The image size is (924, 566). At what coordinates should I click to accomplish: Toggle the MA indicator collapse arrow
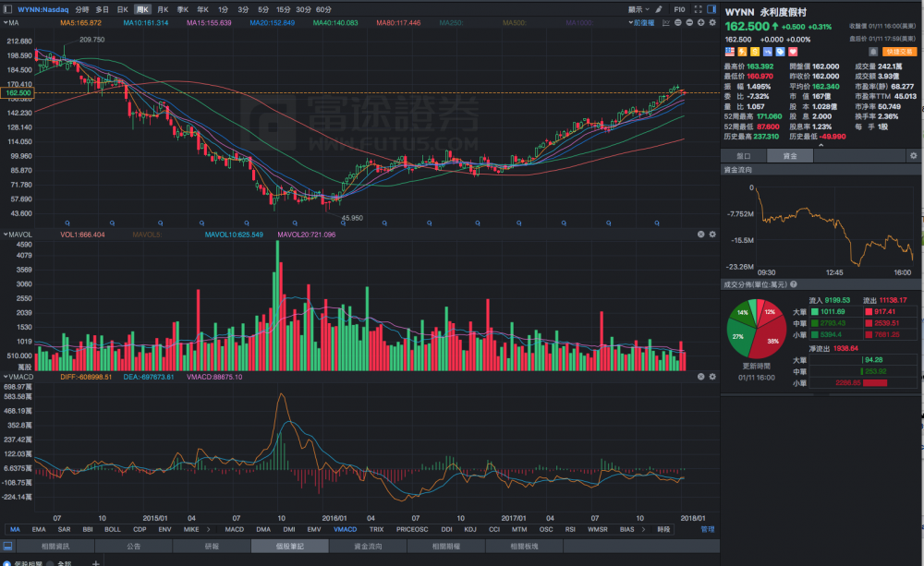(6, 21)
